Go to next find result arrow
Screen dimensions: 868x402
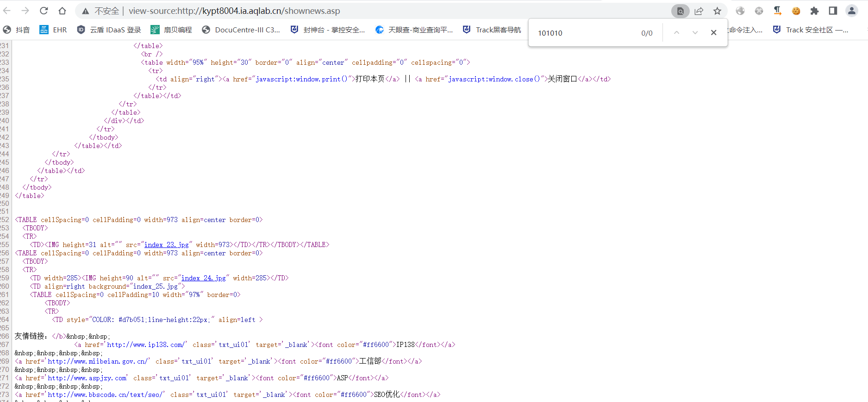click(x=695, y=32)
